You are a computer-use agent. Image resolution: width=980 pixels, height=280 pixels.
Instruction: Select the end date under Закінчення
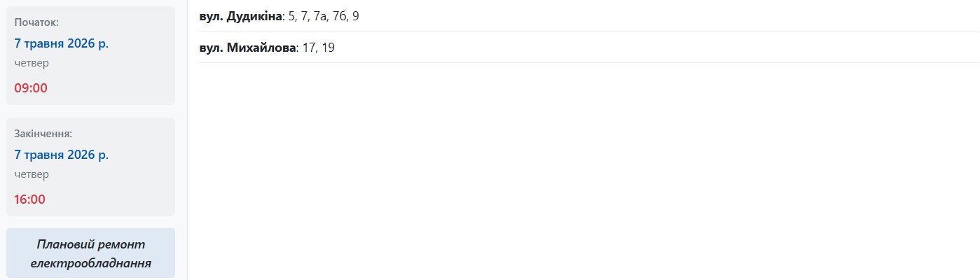click(x=62, y=155)
